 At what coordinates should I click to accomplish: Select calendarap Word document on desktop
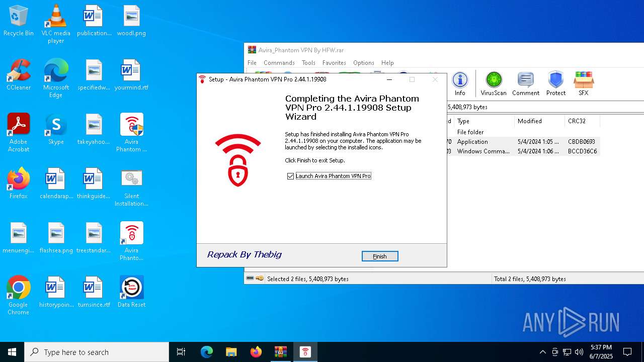click(56, 184)
